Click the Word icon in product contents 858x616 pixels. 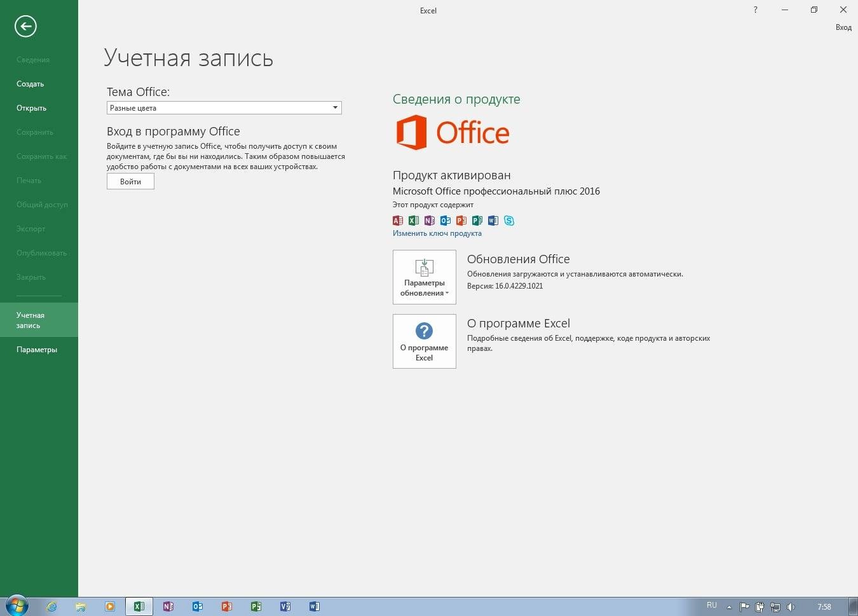[x=493, y=221]
